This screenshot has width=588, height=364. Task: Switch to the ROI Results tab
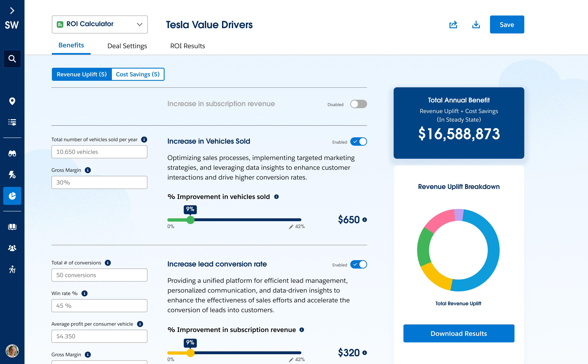click(187, 46)
